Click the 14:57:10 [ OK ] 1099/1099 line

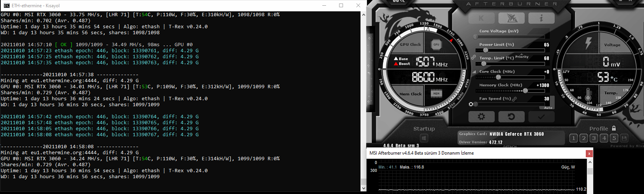point(97,45)
